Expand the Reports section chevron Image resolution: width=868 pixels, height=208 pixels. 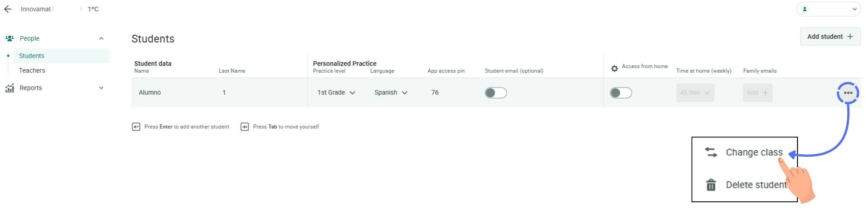tap(101, 88)
